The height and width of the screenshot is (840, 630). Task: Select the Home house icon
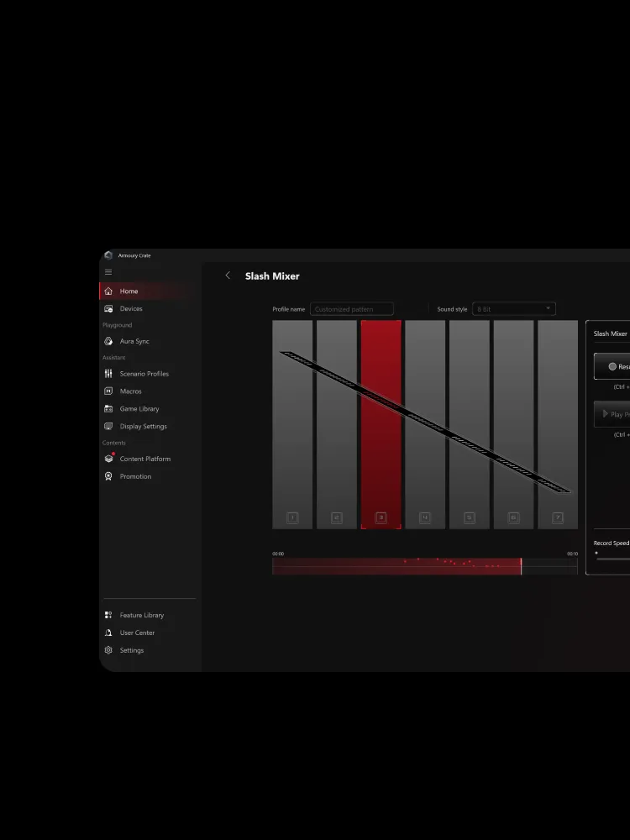108,291
